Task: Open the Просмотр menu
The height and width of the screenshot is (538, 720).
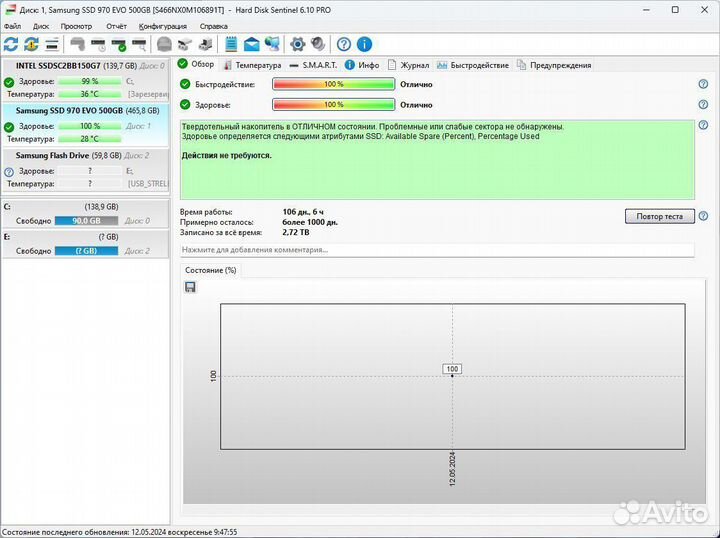Action: coord(76,26)
